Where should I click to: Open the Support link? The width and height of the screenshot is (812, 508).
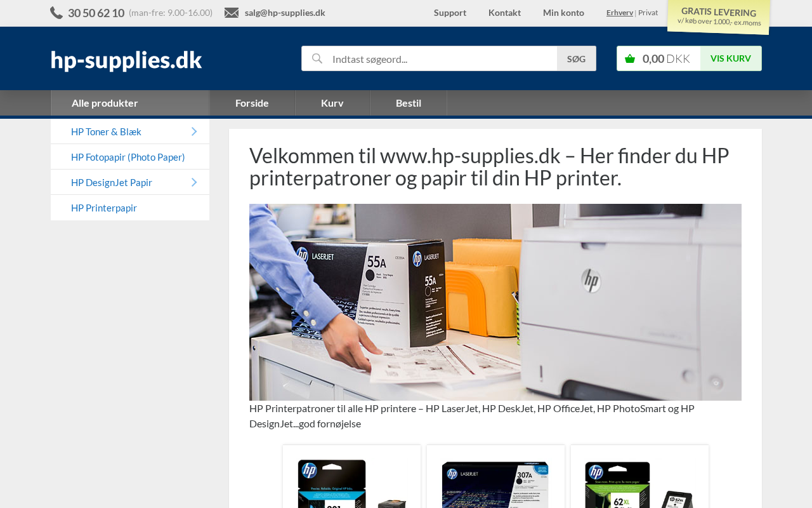(x=450, y=13)
